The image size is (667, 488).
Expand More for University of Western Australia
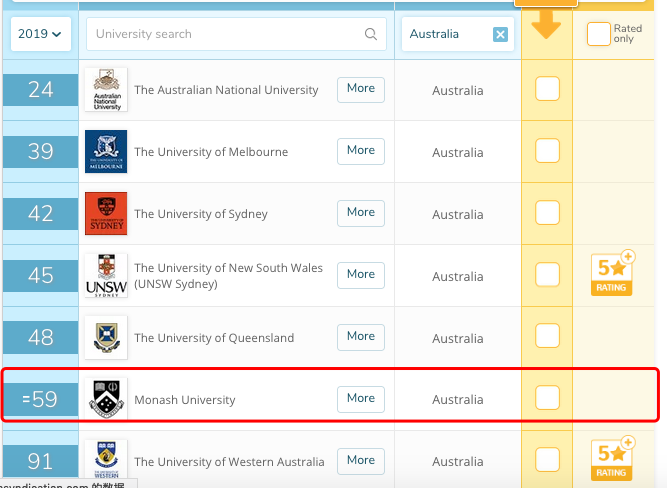(361, 461)
